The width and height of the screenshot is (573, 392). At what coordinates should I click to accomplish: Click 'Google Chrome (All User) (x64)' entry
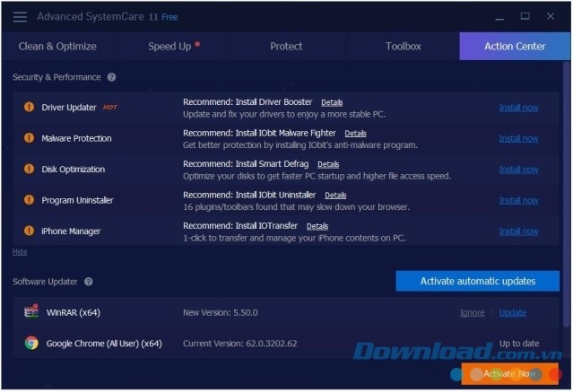(x=104, y=344)
